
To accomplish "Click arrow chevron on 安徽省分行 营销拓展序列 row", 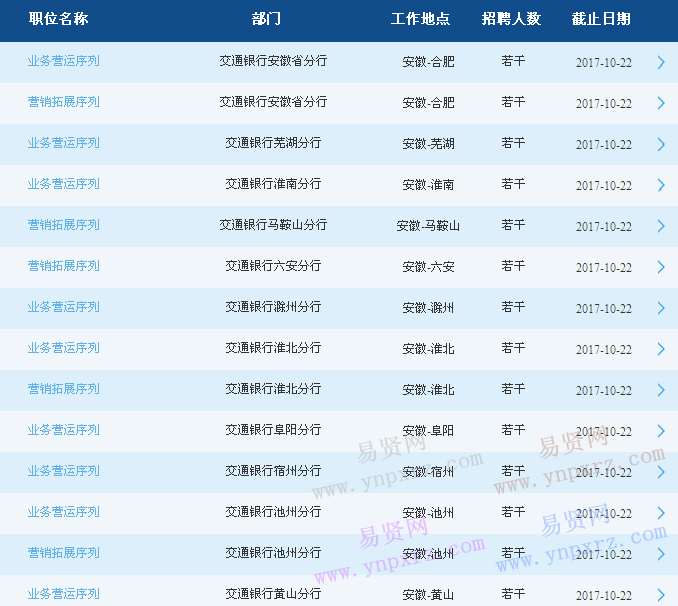I will (661, 103).
